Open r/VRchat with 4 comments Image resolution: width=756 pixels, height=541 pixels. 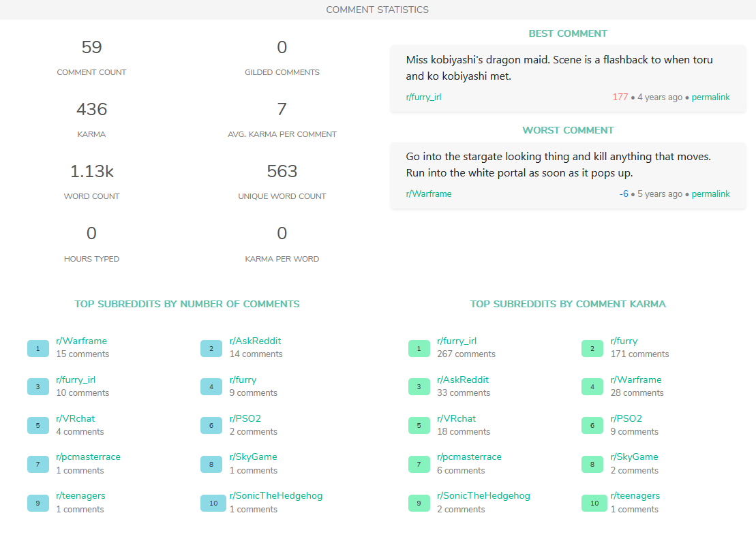(x=75, y=418)
